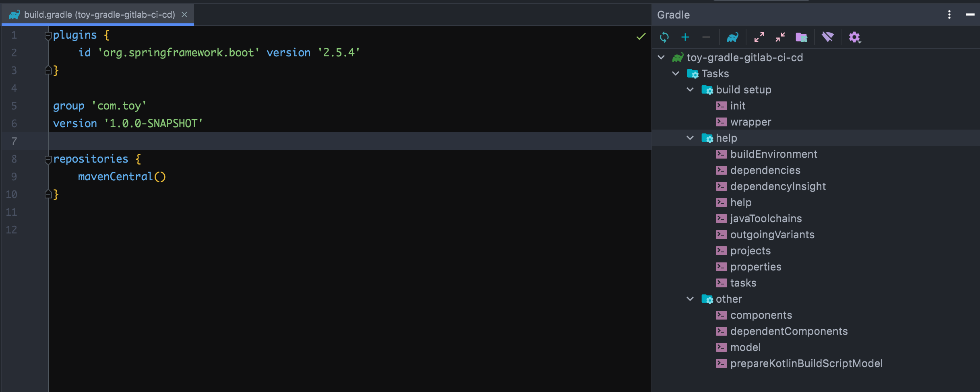The width and height of the screenshot is (980, 392).
Task: Select the projects task
Action: (751, 251)
